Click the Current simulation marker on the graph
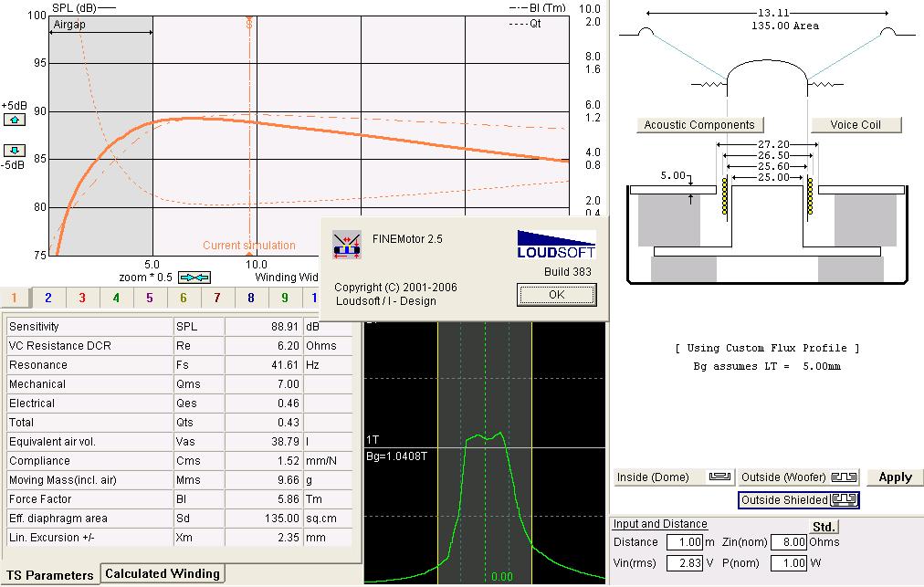The width and height of the screenshot is (924, 587). [249, 245]
